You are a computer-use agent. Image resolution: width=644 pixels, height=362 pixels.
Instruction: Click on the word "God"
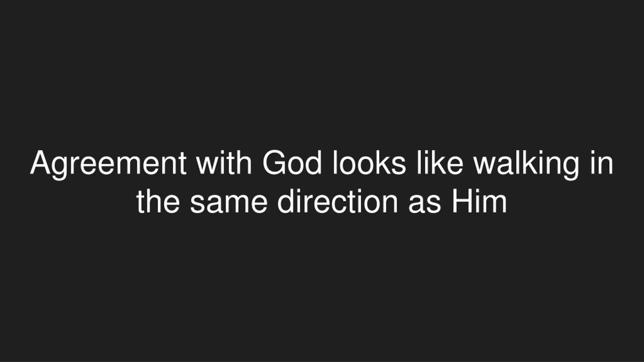(x=292, y=162)
